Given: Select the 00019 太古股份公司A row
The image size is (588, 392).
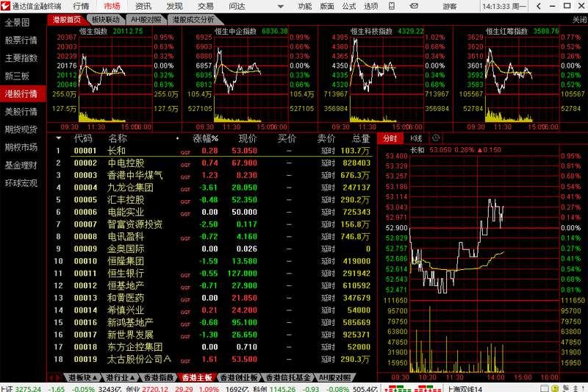Looking at the screenshot, I should click(x=212, y=360).
